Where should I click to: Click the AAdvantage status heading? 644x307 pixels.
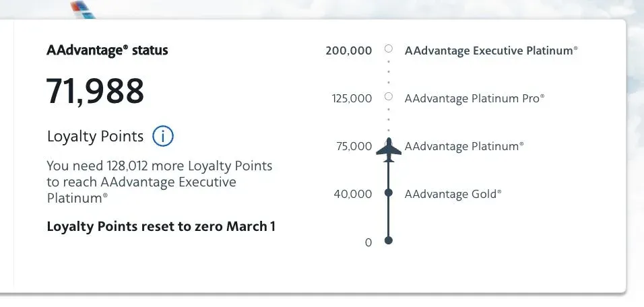click(107, 50)
